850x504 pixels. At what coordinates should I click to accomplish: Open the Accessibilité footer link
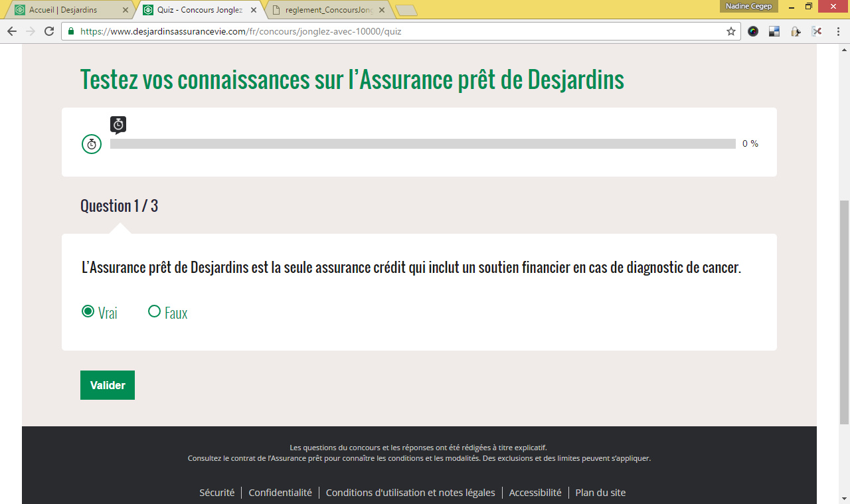(535, 493)
